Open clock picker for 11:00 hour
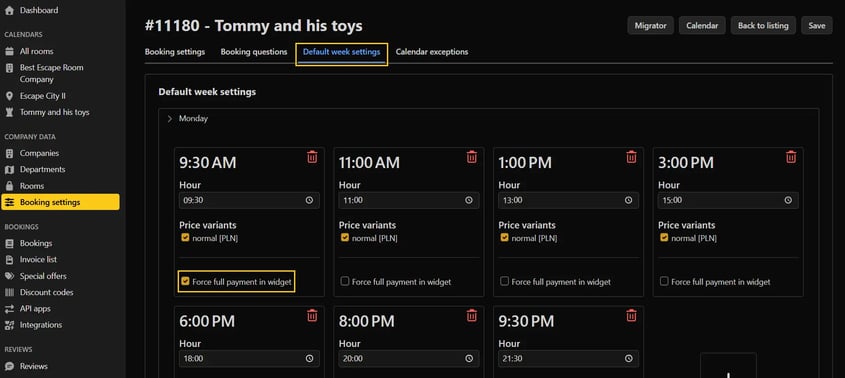Image resolution: width=845 pixels, height=378 pixels. (x=469, y=200)
